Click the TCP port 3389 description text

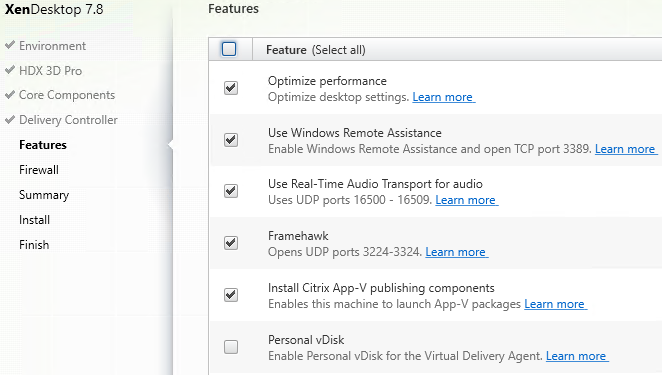[430, 149]
